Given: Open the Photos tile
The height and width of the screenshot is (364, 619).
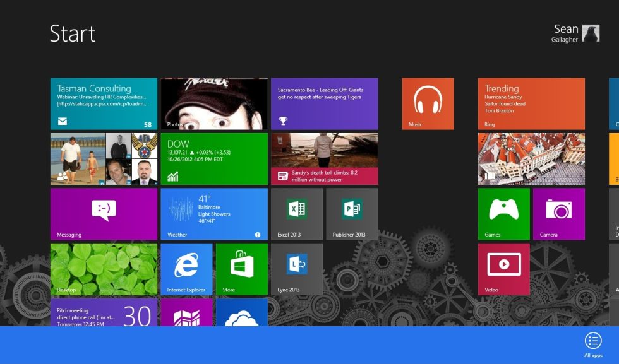Looking at the screenshot, I should [212, 103].
